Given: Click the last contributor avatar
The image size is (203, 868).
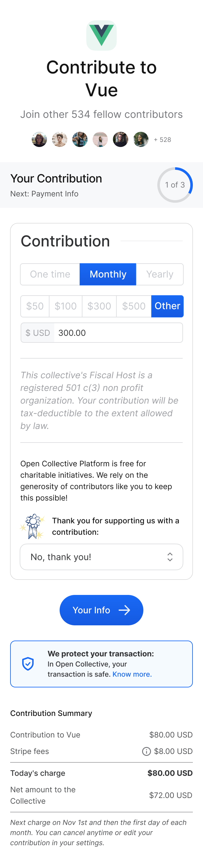Looking at the screenshot, I should click(141, 139).
